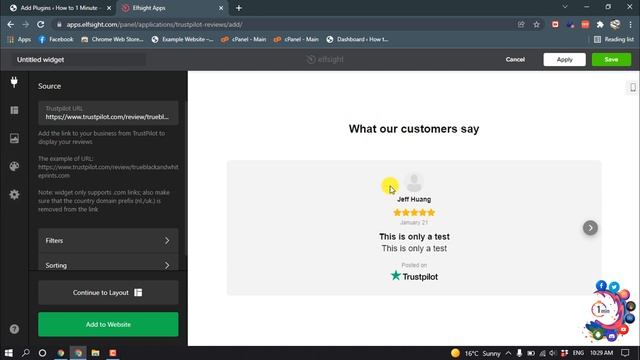Screen dimensions: 640x360
Task: Click the volume icon in system tray
Action: click(x=552, y=353)
